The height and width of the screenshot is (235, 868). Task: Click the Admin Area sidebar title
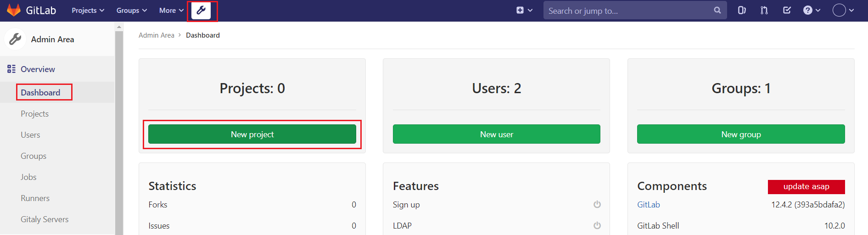[x=52, y=39]
